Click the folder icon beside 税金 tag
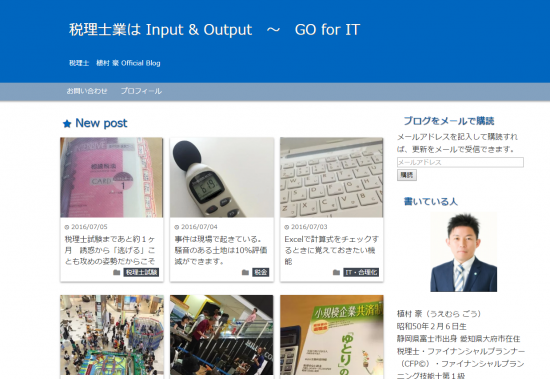 point(246,272)
